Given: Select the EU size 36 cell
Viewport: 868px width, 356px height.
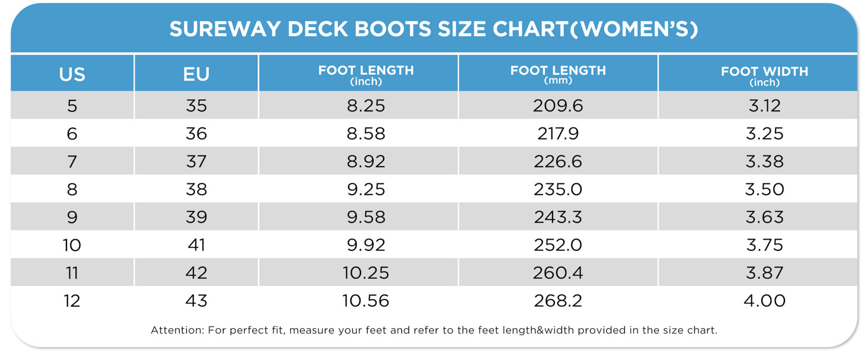Looking at the screenshot, I should tap(196, 133).
